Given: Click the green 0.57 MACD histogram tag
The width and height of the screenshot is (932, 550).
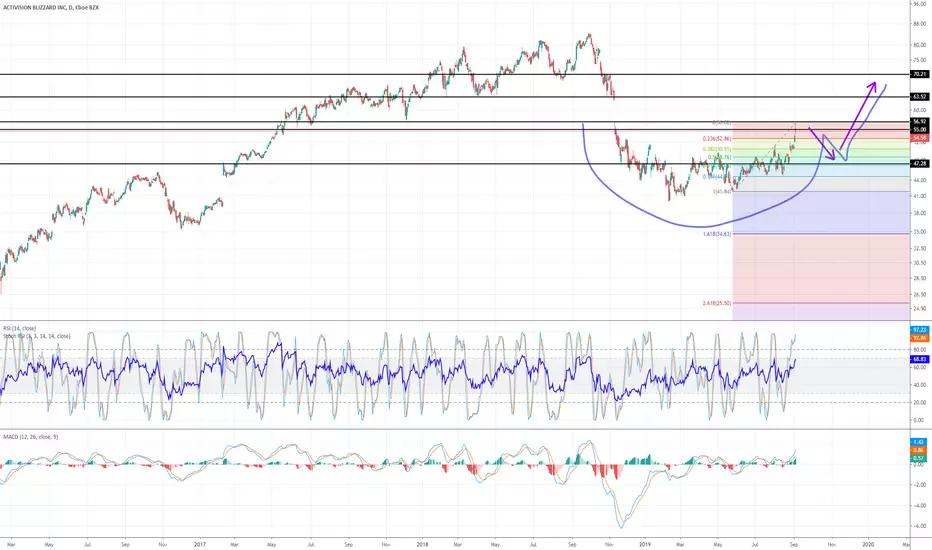Looking at the screenshot, I should [919, 458].
